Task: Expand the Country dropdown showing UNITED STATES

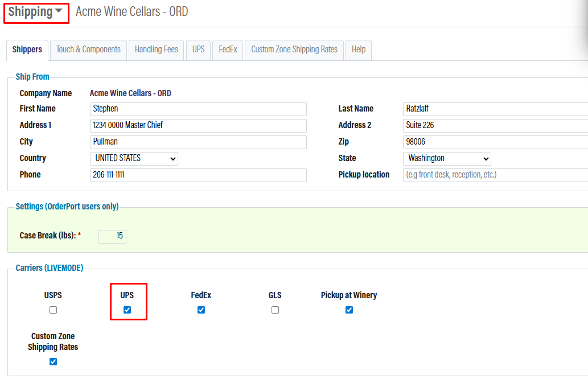Action: (x=134, y=159)
